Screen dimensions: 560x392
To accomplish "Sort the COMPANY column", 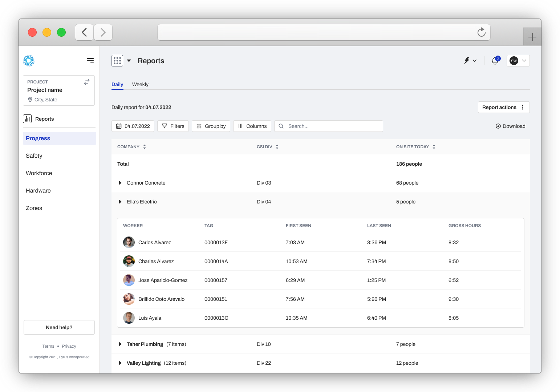I will (x=144, y=147).
